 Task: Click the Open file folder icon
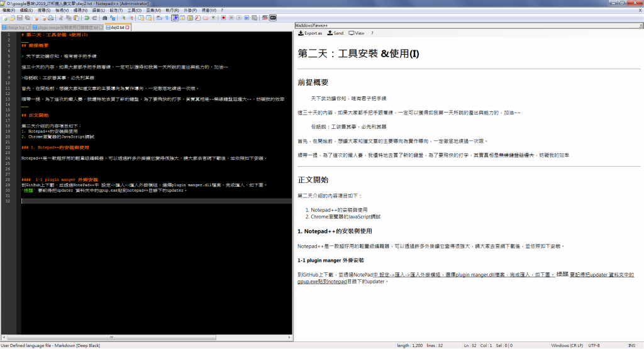click(x=12, y=18)
